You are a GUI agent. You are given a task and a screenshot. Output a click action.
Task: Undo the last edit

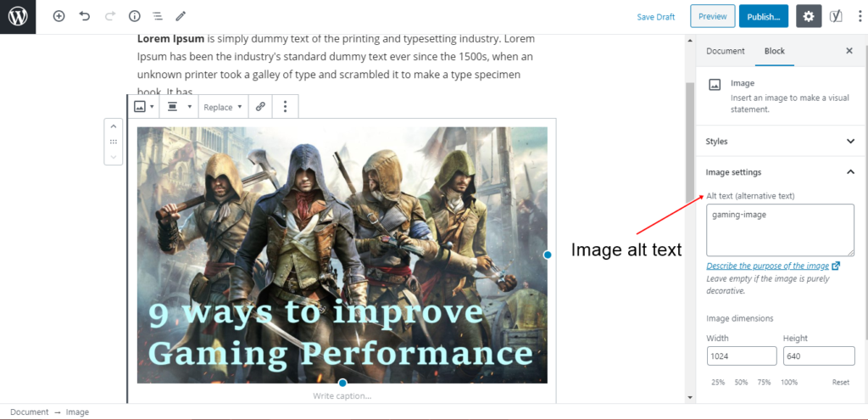(x=85, y=17)
